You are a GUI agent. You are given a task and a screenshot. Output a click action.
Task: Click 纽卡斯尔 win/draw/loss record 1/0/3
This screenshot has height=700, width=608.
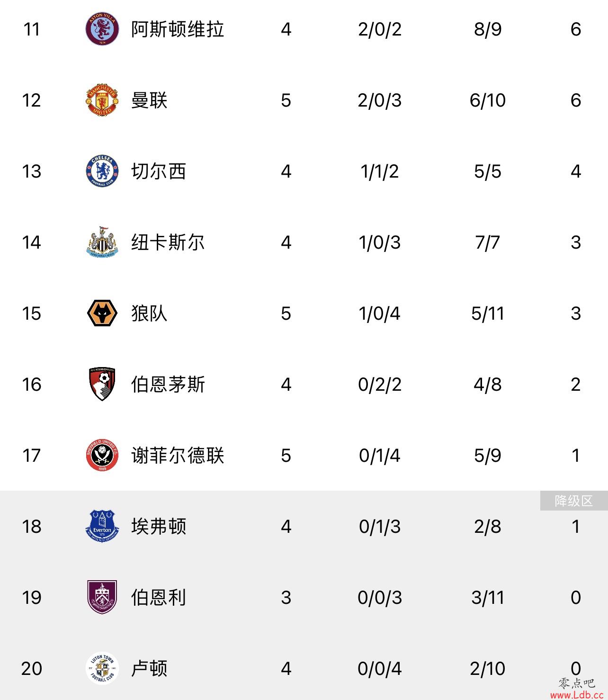380,242
